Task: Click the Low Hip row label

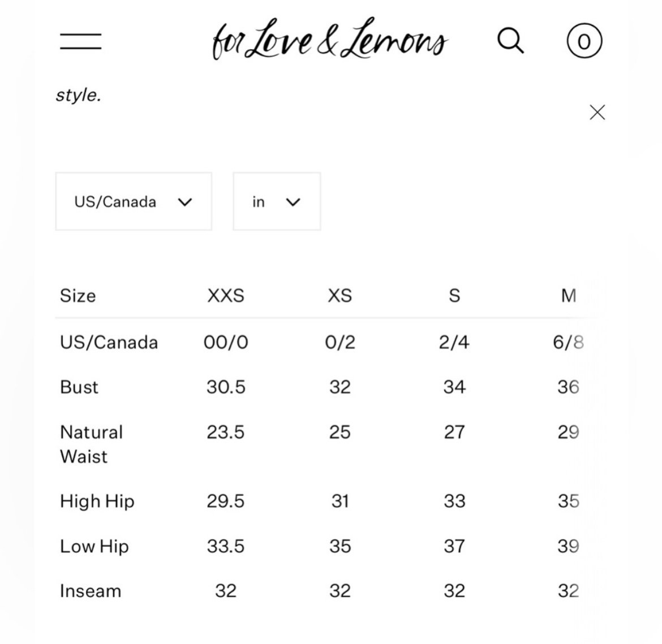Action: (94, 546)
